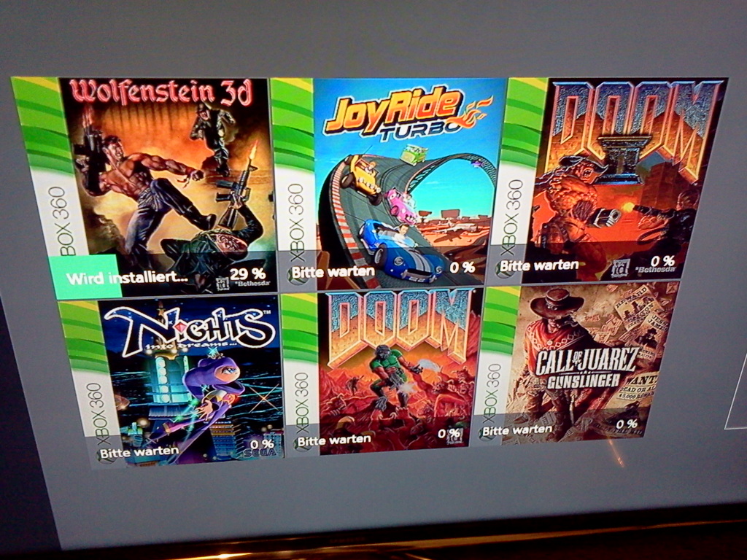
Task: Click 'Bitte warten' on Doom II tile
Action: (539, 265)
